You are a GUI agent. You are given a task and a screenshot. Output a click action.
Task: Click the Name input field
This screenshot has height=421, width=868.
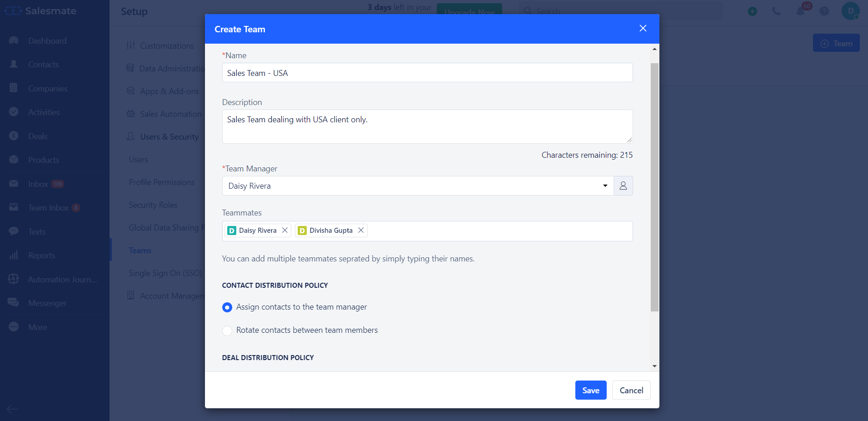(427, 73)
